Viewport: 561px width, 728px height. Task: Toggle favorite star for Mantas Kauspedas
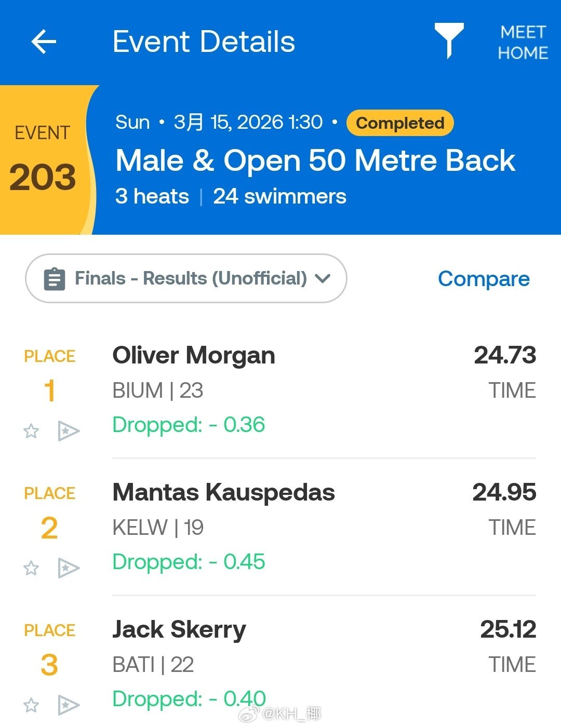pyautogui.click(x=31, y=568)
